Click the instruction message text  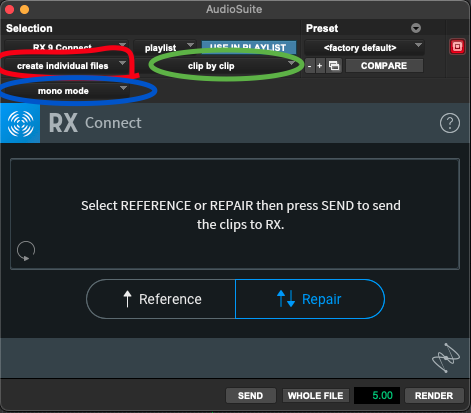point(241,215)
